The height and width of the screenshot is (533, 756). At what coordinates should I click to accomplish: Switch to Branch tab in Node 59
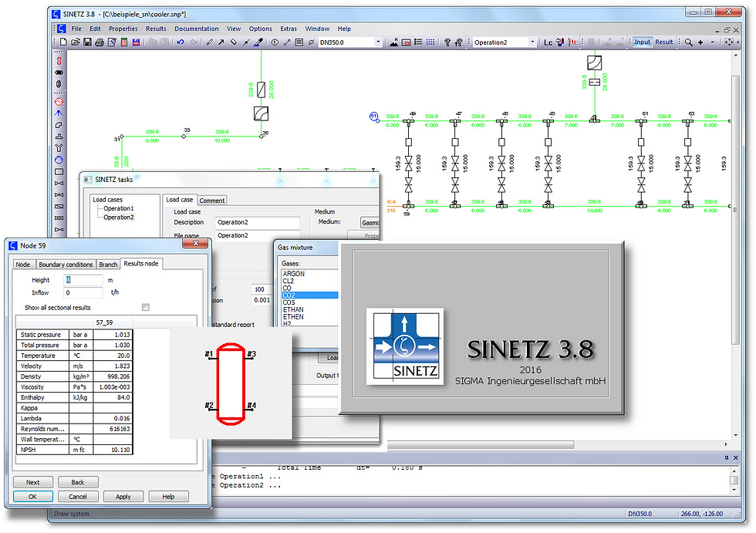[x=108, y=265]
